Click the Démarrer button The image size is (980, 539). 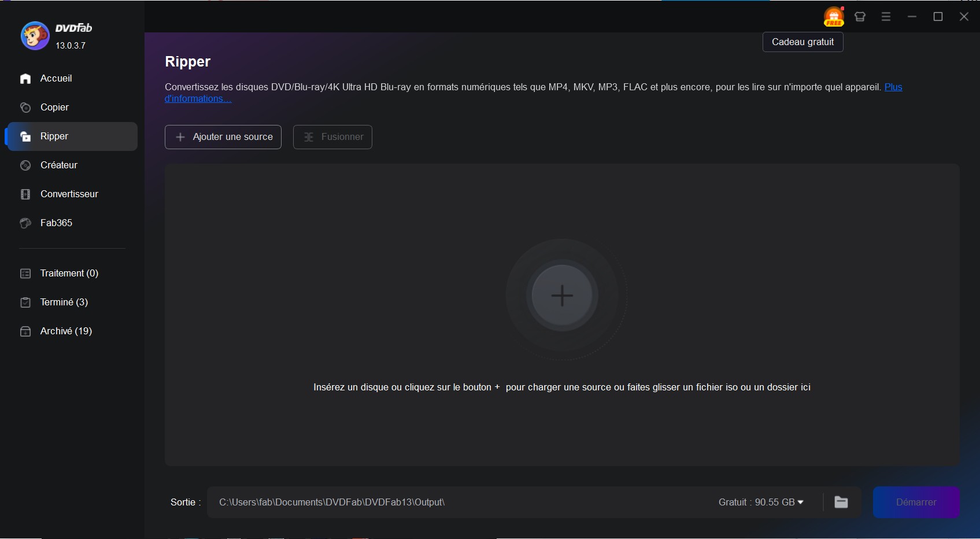click(x=916, y=502)
